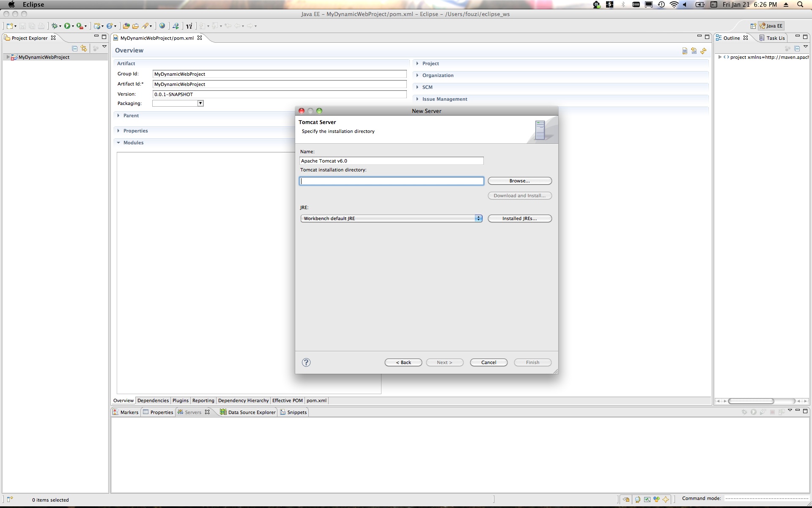This screenshot has width=812, height=508.
Task: Expand the MyDynamicWebProject tree node
Action: (8, 57)
